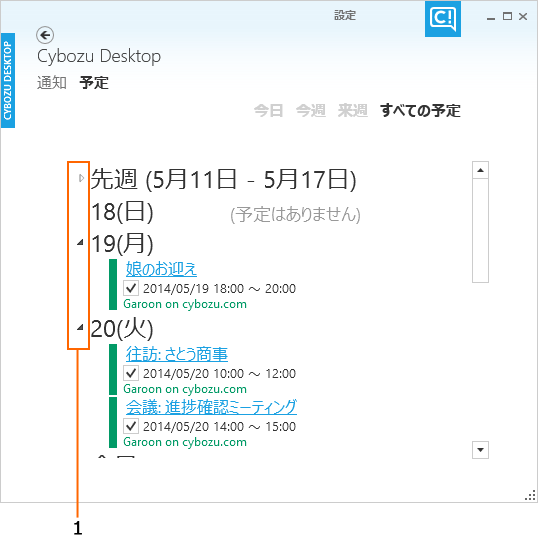
Task: Click the back arrow icon
Action: coord(45,35)
